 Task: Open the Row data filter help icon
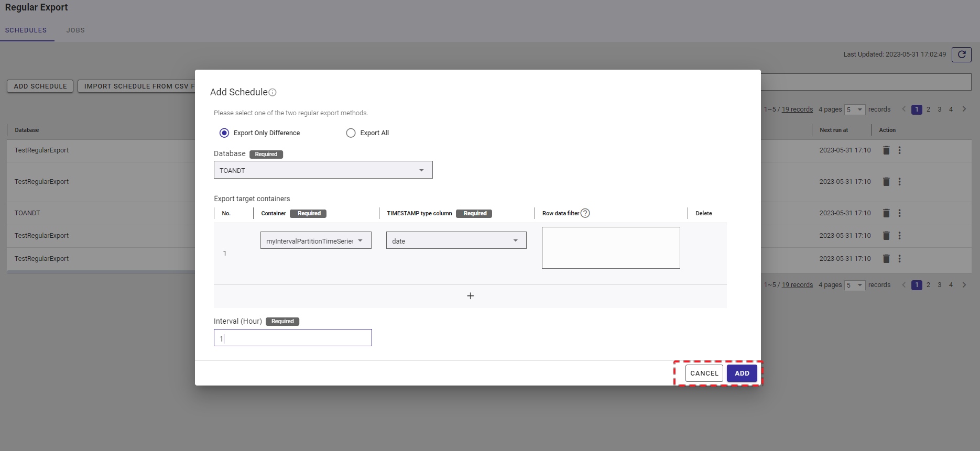585,213
